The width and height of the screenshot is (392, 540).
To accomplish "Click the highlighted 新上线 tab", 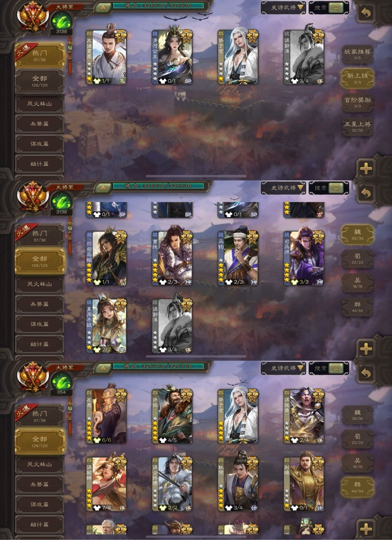I will point(358,78).
